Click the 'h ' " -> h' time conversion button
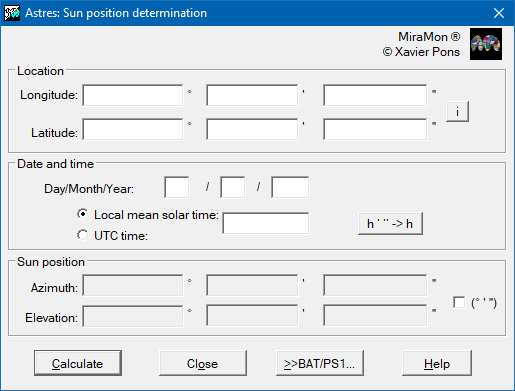The image size is (515, 391). pyautogui.click(x=390, y=223)
